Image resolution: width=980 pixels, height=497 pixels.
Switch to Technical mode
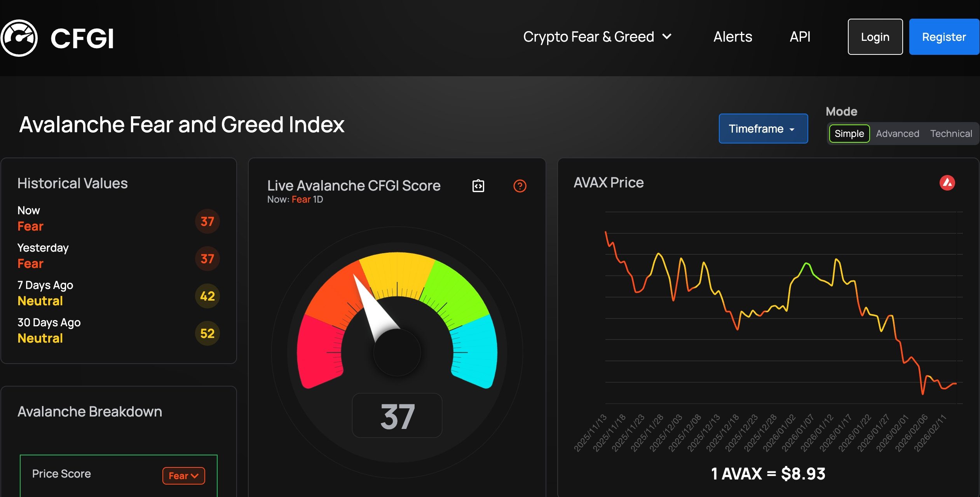[x=951, y=134]
